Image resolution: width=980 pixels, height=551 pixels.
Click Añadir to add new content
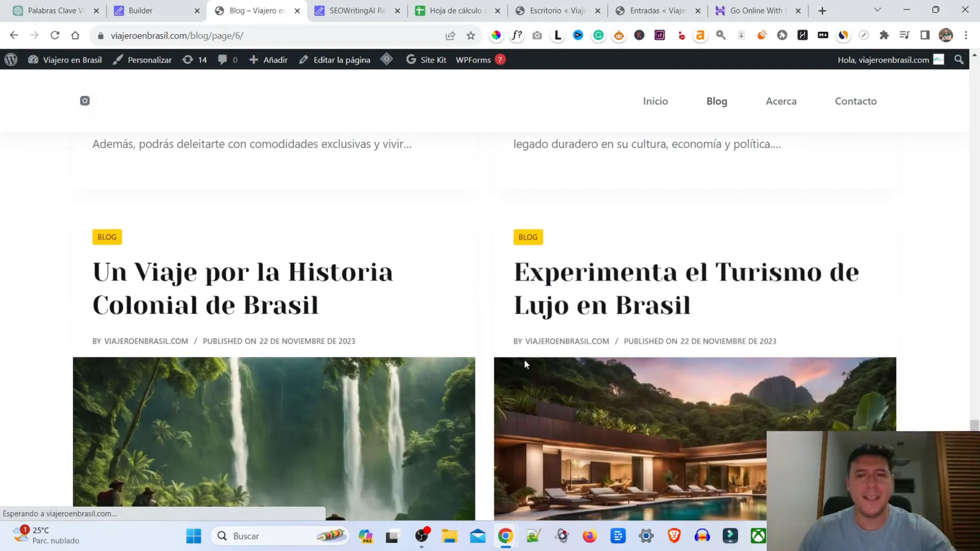(268, 59)
